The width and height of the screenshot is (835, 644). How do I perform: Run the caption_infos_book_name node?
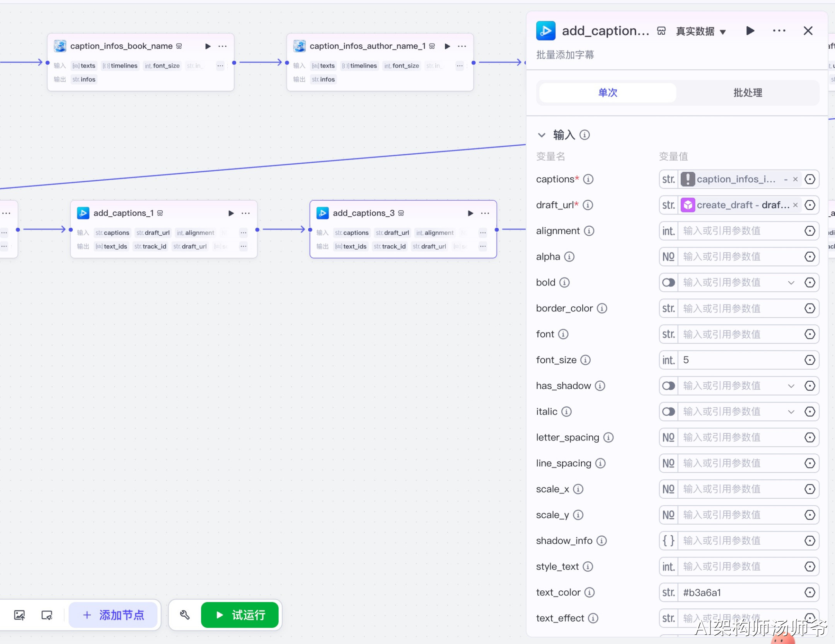[x=208, y=46]
